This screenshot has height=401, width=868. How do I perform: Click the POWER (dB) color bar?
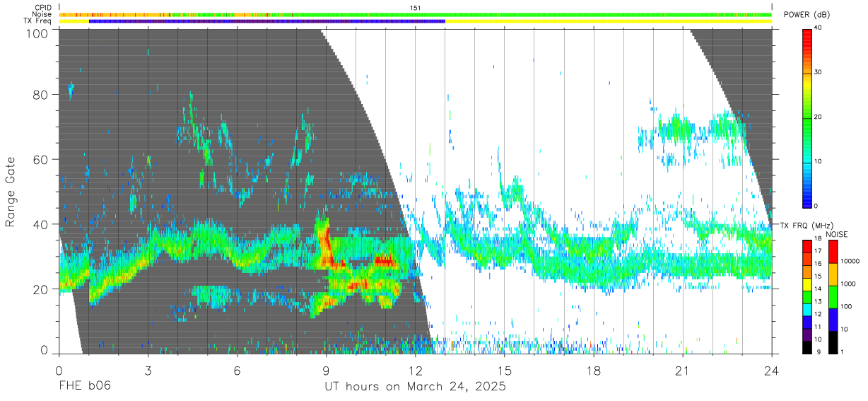pos(808,117)
